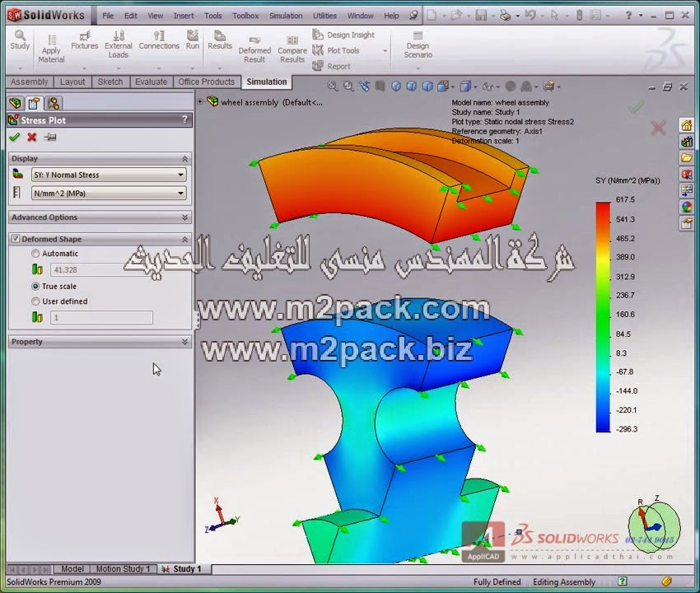Click the -296.3 minimum legend value
This screenshot has width=700, height=593.
coord(627,429)
